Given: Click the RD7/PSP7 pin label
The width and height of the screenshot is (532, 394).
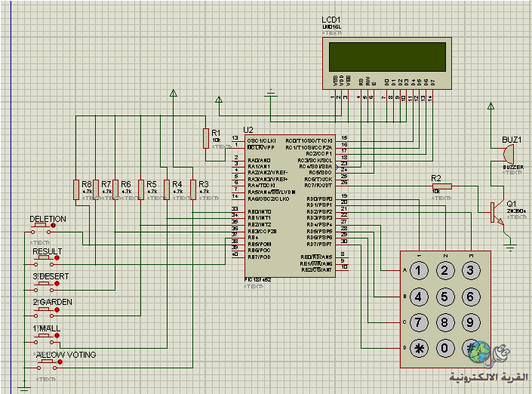Looking at the screenshot, I should pos(319,245).
